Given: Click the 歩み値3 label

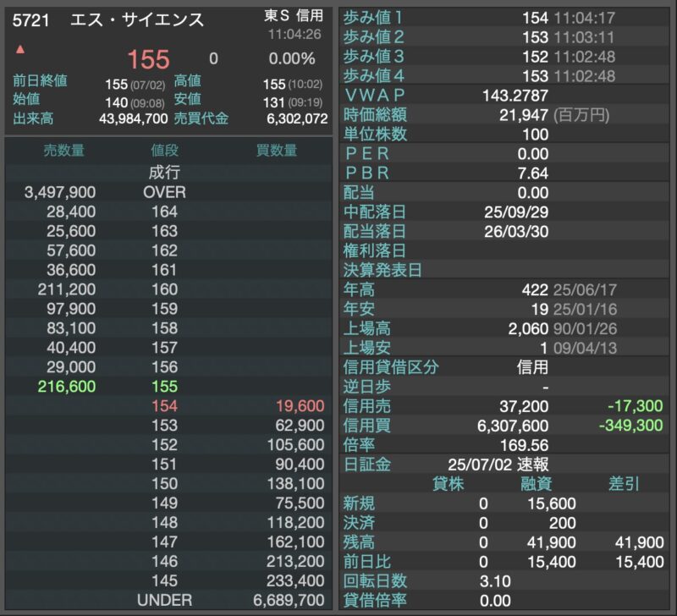Looking at the screenshot, I should pyautogui.click(x=373, y=57).
